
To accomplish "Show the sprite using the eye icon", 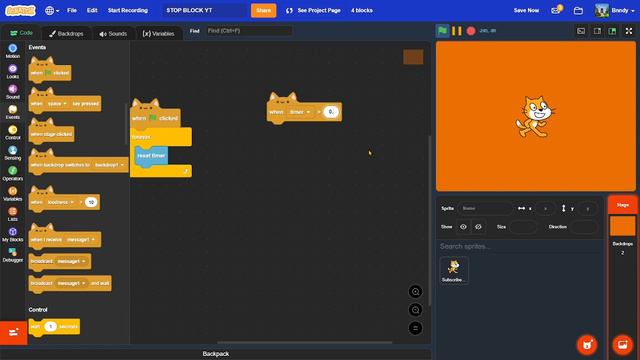I will [x=463, y=227].
